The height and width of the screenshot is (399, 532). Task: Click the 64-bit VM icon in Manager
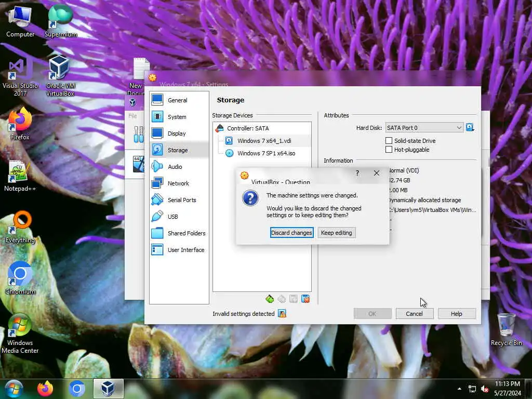138,164
